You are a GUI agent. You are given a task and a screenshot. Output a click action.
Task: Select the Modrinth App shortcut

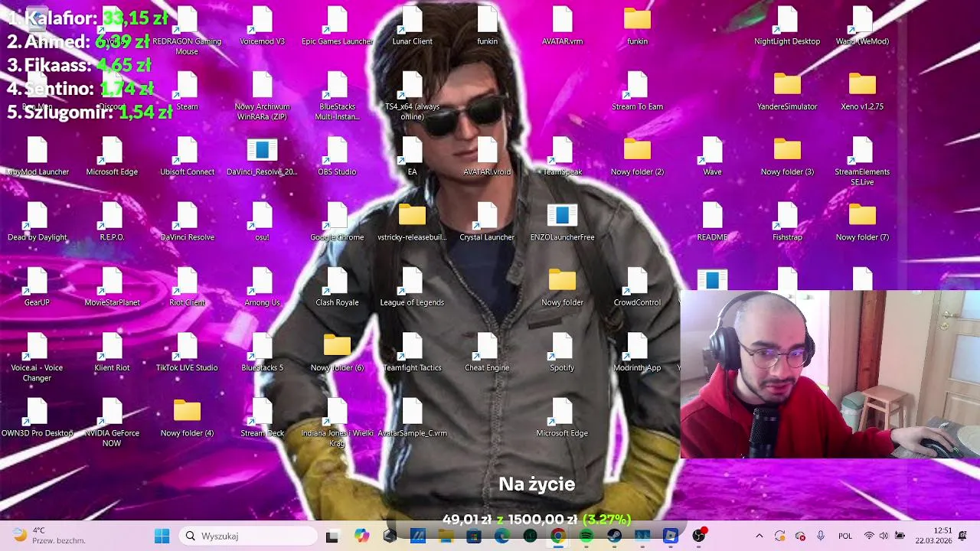(637, 353)
